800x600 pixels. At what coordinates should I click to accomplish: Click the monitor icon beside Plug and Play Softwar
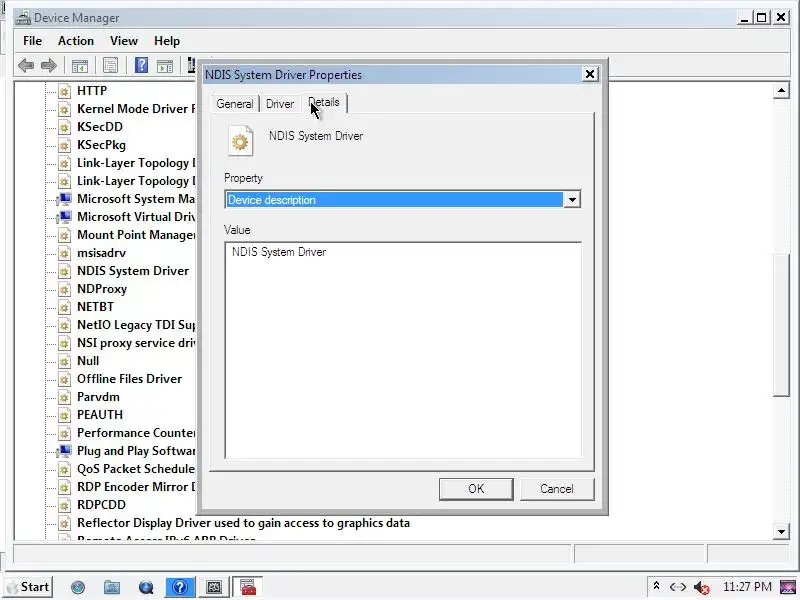click(64, 451)
